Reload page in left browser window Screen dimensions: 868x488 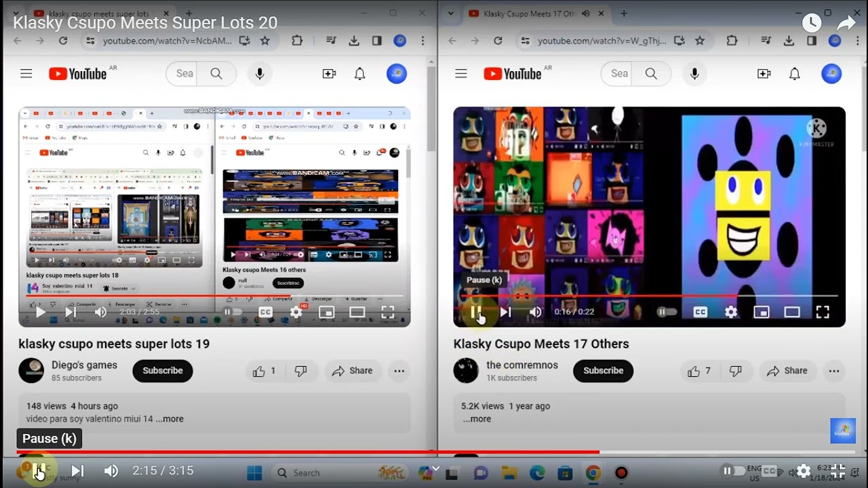63,41
